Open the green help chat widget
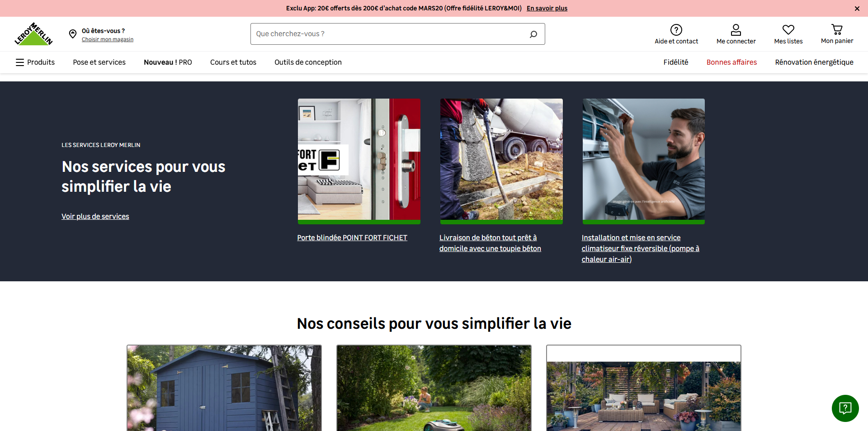The image size is (868, 431). click(x=845, y=408)
